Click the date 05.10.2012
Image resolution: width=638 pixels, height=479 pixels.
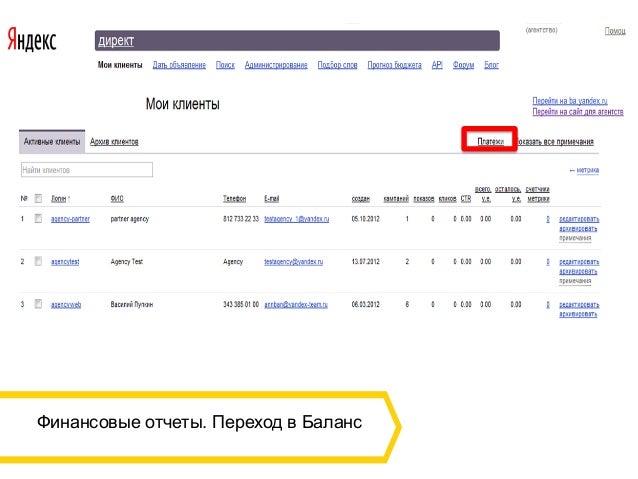click(365, 219)
